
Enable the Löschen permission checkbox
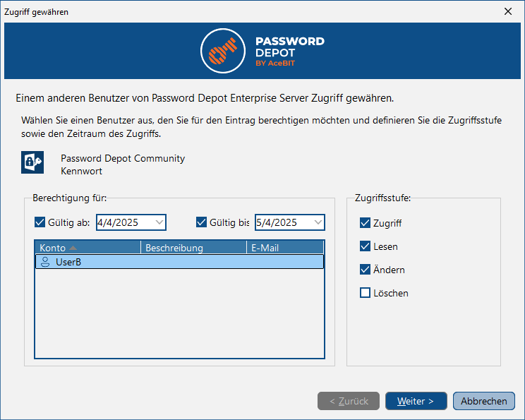[x=365, y=293]
